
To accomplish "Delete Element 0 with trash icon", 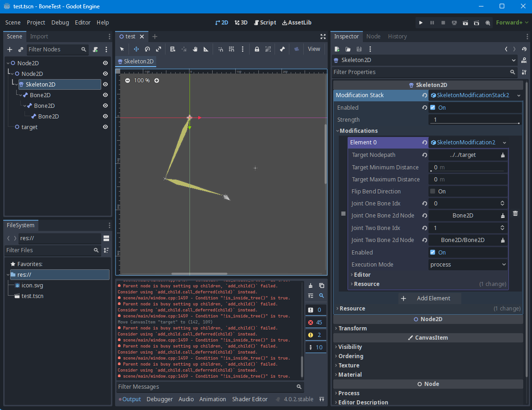I will (515, 213).
